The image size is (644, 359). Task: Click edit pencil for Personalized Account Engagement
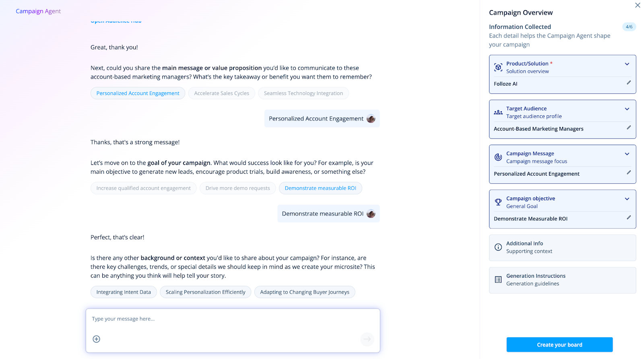coord(629,172)
